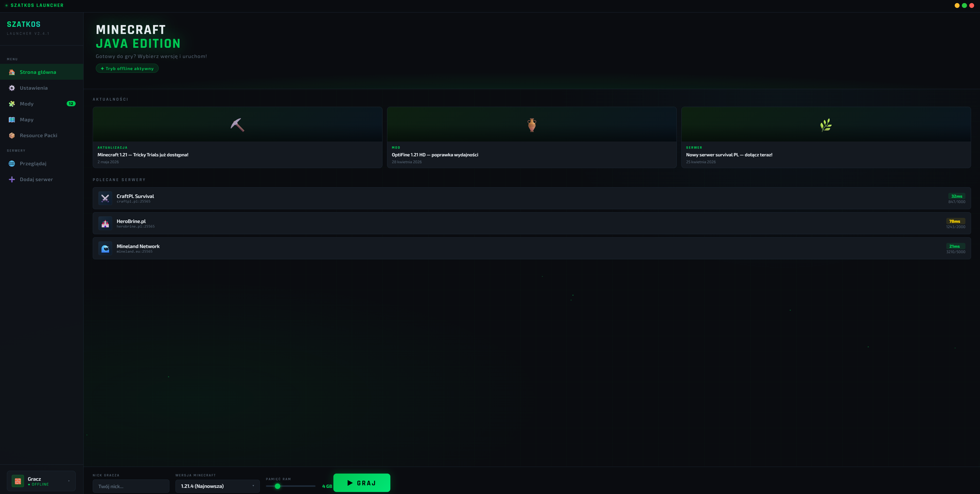Open the Mapy section
Image resolution: width=980 pixels, height=494 pixels.
(41, 119)
